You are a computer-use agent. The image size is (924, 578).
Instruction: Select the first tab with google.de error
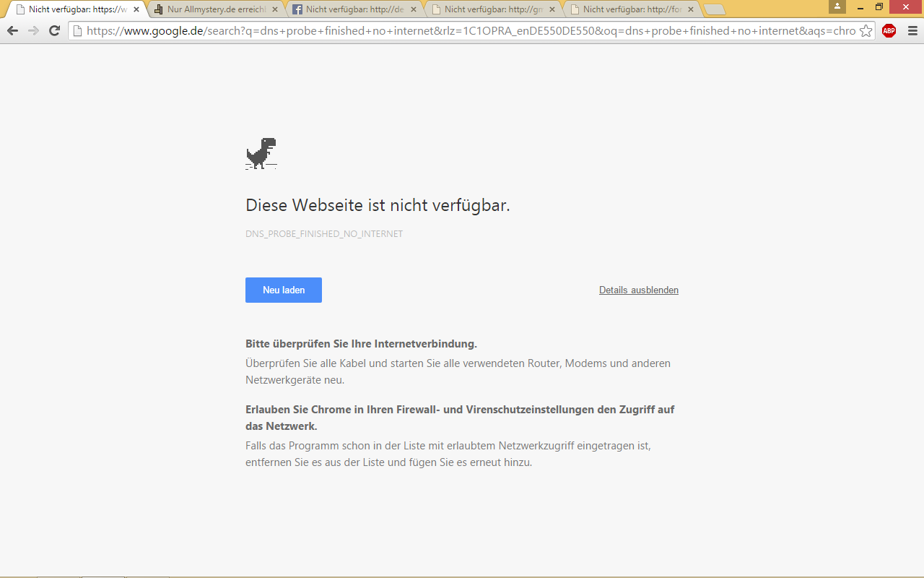[x=76, y=10]
